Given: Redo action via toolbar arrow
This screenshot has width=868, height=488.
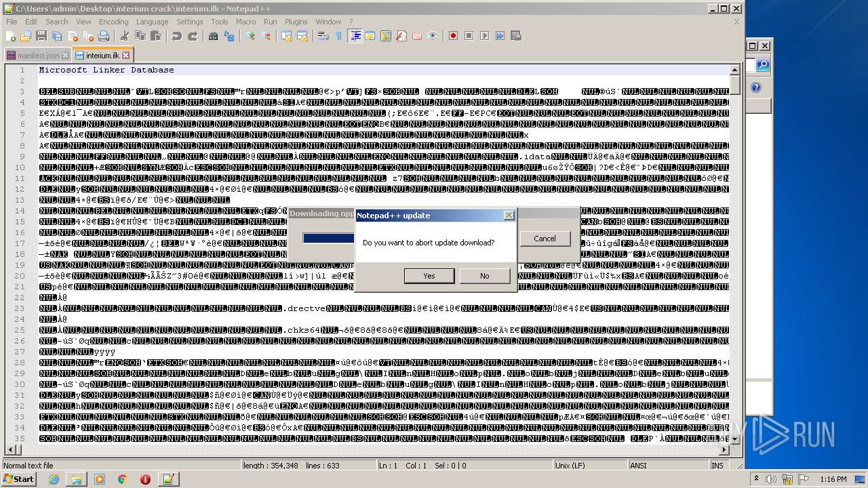Looking at the screenshot, I should click(x=193, y=36).
